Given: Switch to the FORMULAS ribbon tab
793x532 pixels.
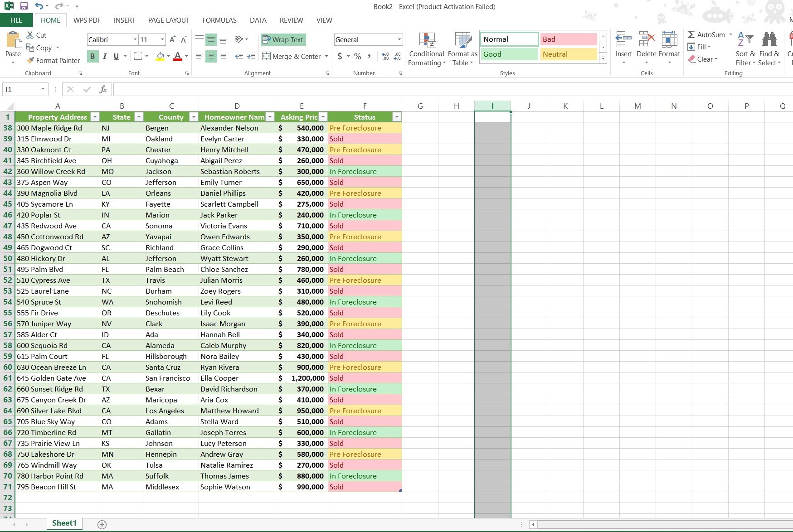Looking at the screenshot, I should 219,20.
